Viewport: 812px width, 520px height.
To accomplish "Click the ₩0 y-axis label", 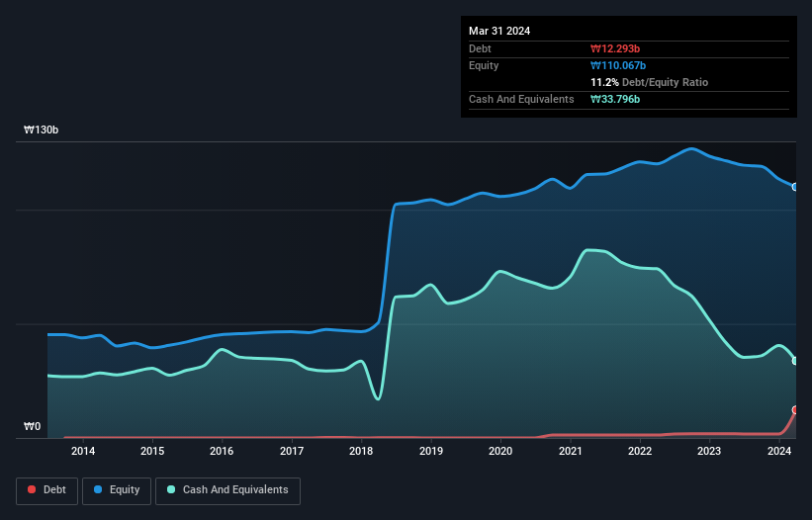I will [32, 426].
